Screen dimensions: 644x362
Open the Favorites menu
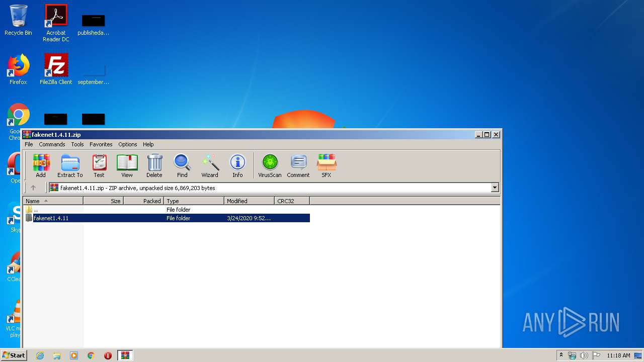pos(101,144)
